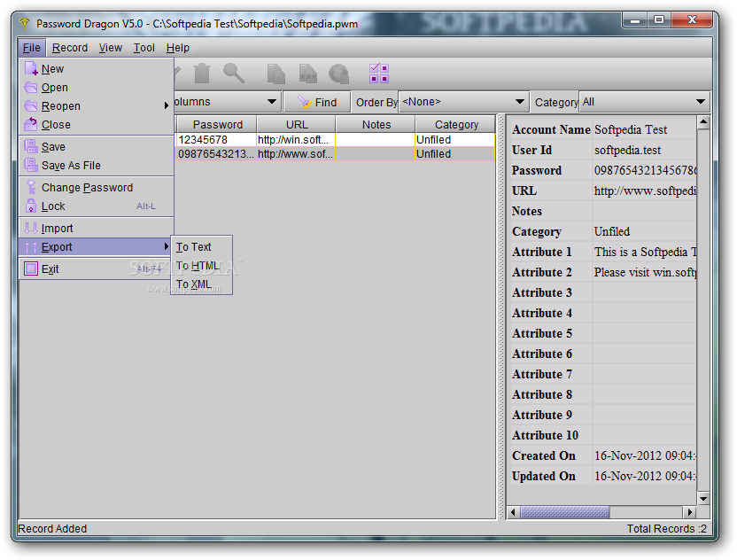Click the horizontal scrollbar thumb
This screenshot has height=560, width=737.
point(564,512)
